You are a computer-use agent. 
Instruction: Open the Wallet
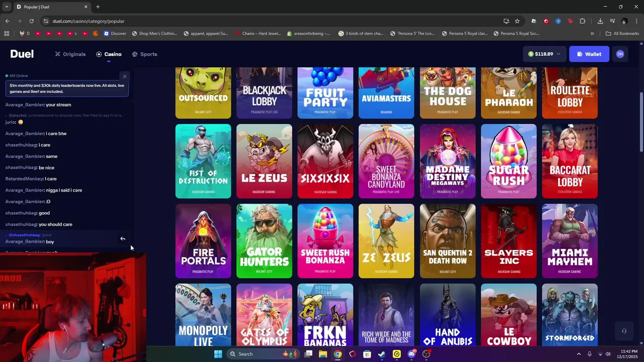tap(589, 54)
